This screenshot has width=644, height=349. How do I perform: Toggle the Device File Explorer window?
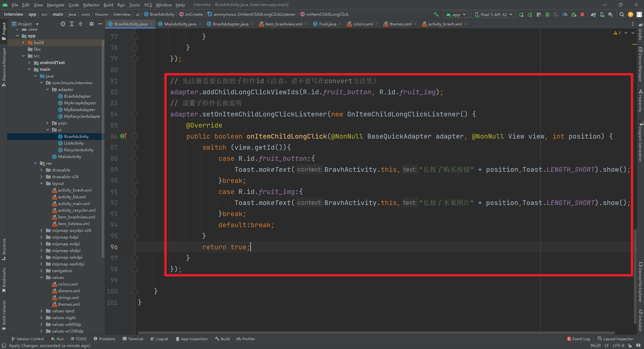tap(640, 282)
